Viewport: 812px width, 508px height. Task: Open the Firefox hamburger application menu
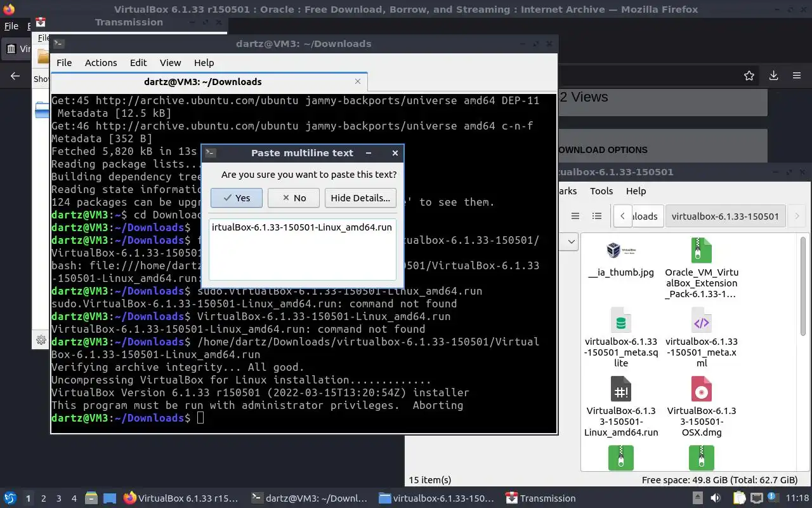click(797, 76)
